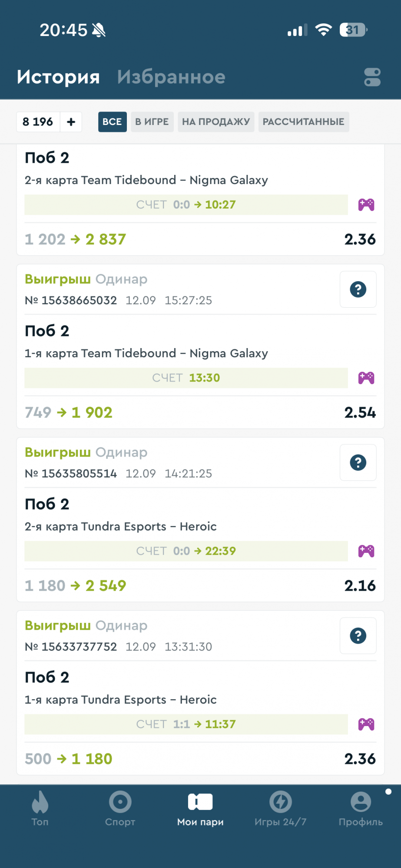Go to the Спорт section

(120, 808)
